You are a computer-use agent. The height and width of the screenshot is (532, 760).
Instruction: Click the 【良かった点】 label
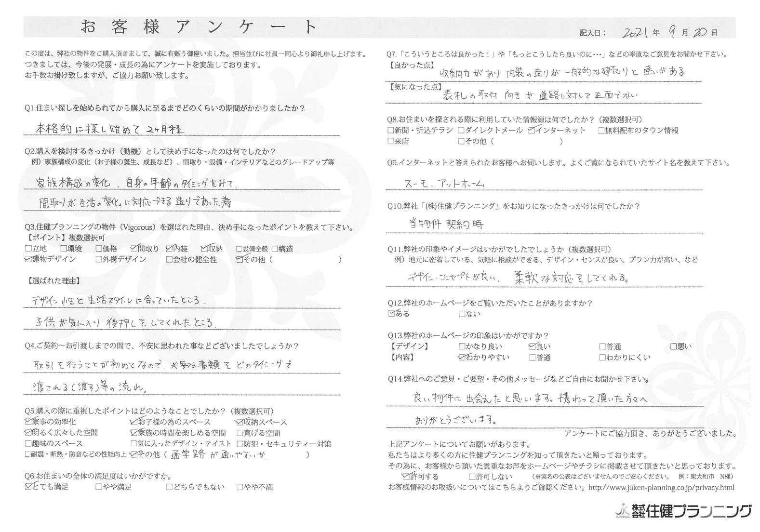(x=411, y=65)
